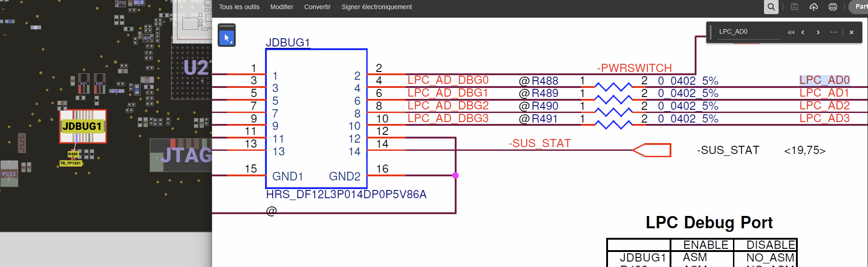Open the Modifier menu
The width and height of the screenshot is (868, 267).
coord(282,7)
